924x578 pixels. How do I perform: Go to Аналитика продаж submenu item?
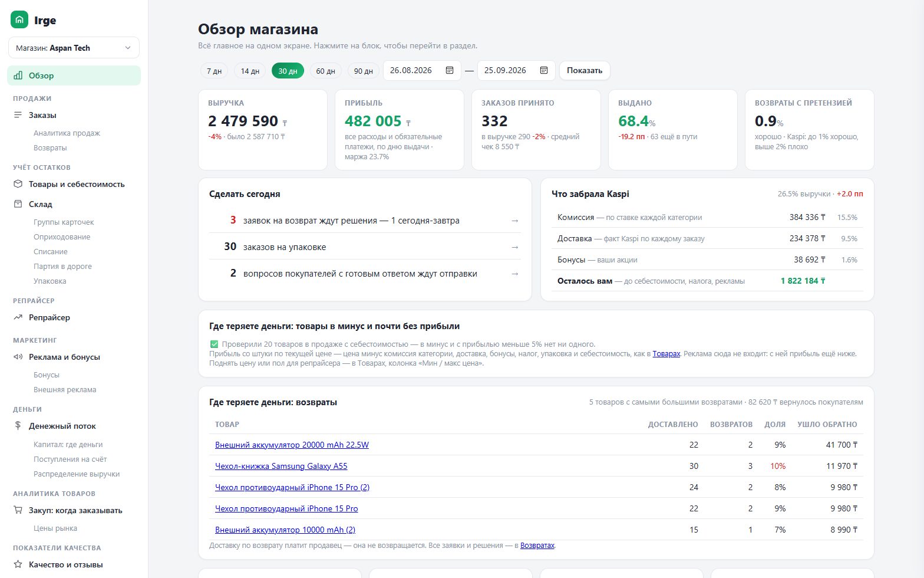click(x=67, y=133)
